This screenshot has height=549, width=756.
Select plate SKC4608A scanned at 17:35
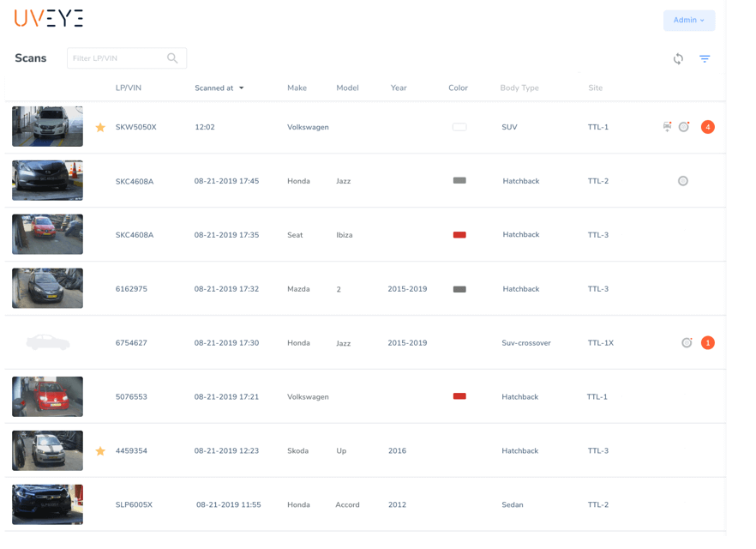point(135,235)
